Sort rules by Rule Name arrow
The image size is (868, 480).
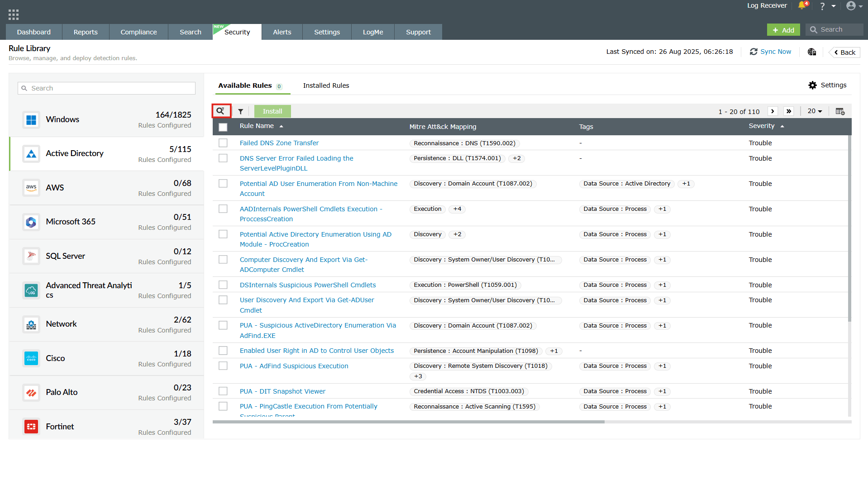pos(281,126)
